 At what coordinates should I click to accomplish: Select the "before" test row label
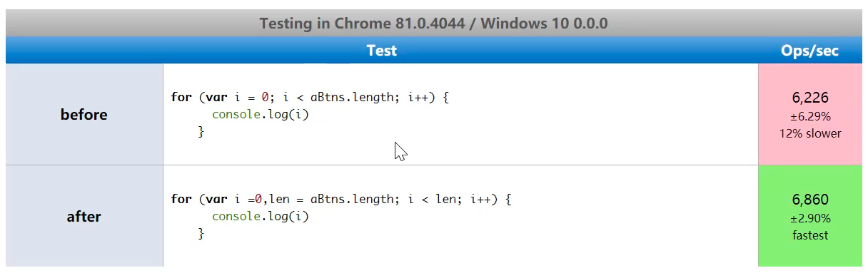coord(84,115)
